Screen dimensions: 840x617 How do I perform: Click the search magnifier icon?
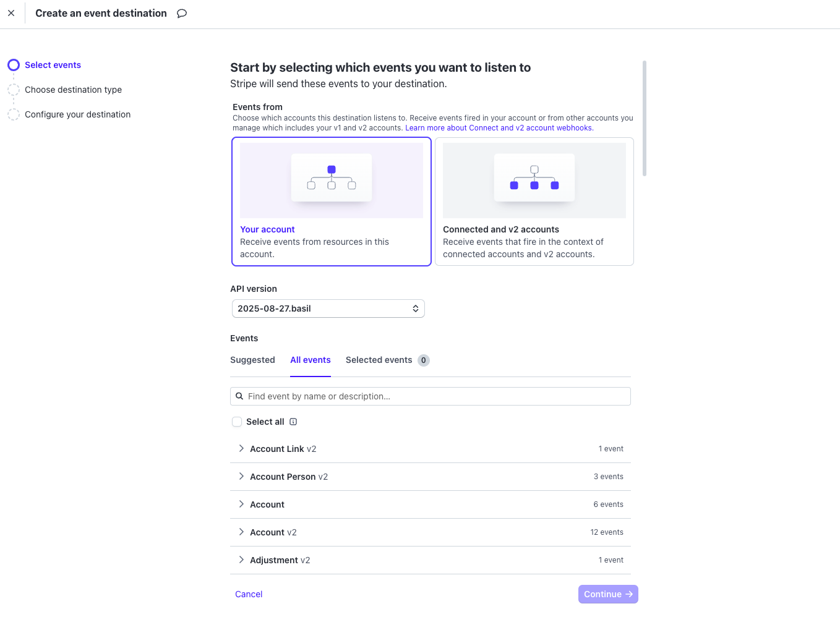pos(239,396)
